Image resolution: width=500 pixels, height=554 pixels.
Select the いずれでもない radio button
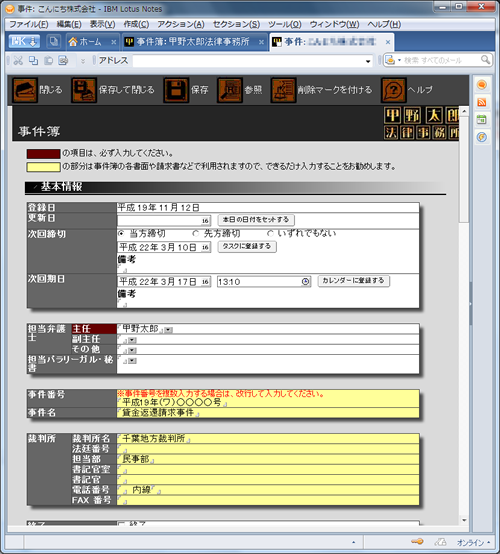point(270,233)
